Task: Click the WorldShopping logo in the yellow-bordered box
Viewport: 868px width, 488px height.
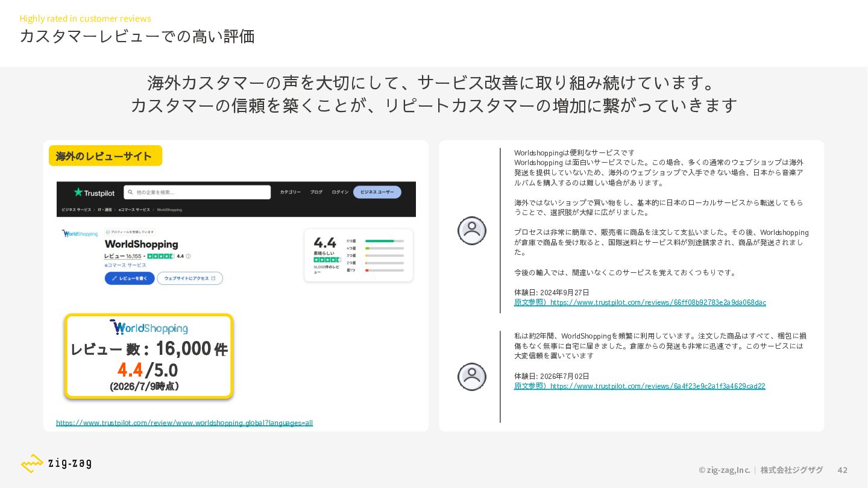Action: 149,327
